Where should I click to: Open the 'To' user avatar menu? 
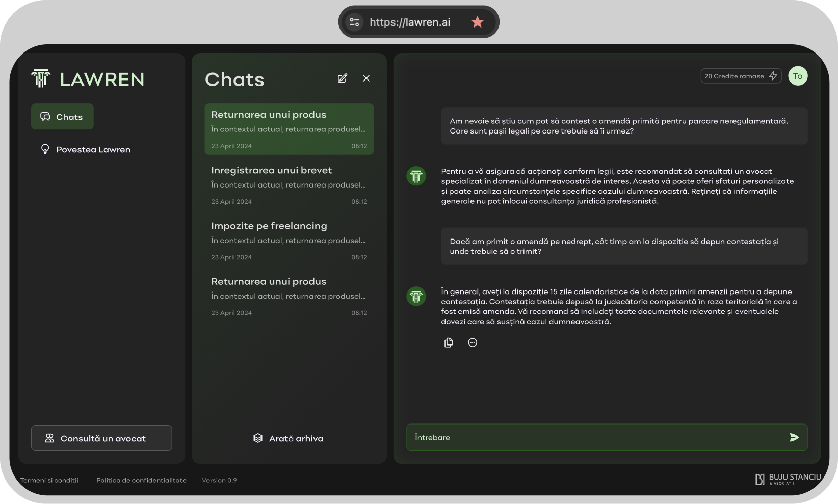click(798, 76)
